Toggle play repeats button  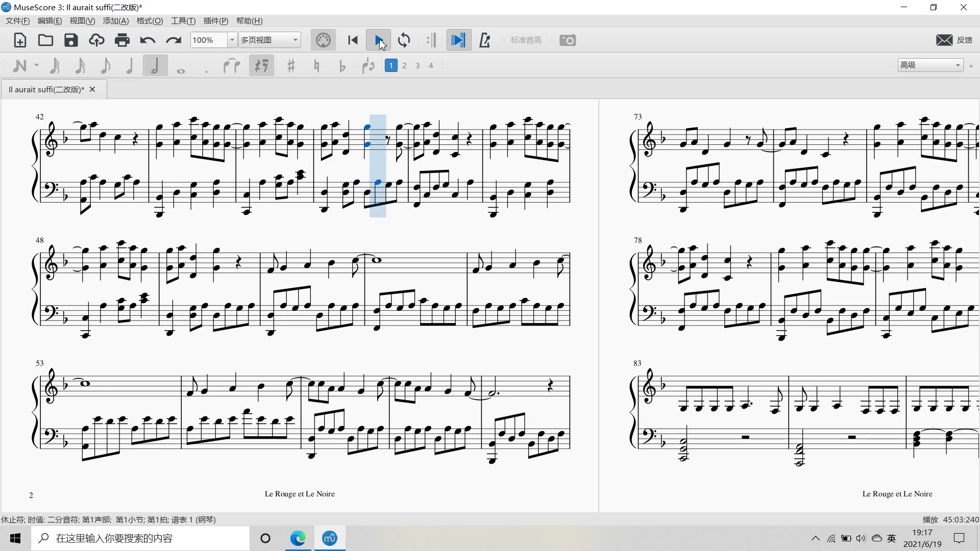431,40
